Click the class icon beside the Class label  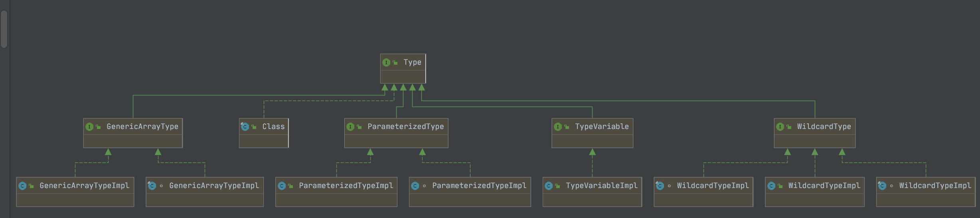(x=245, y=127)
